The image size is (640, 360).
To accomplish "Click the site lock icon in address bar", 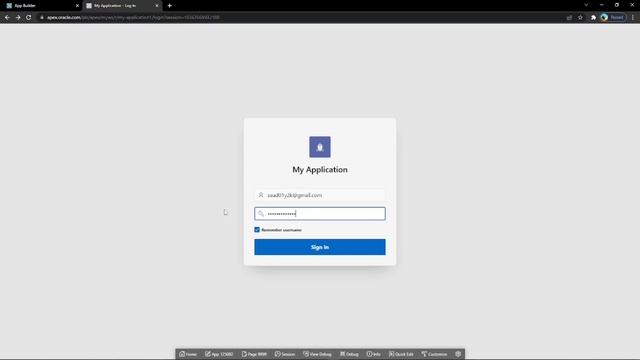I will coord(42,18).
